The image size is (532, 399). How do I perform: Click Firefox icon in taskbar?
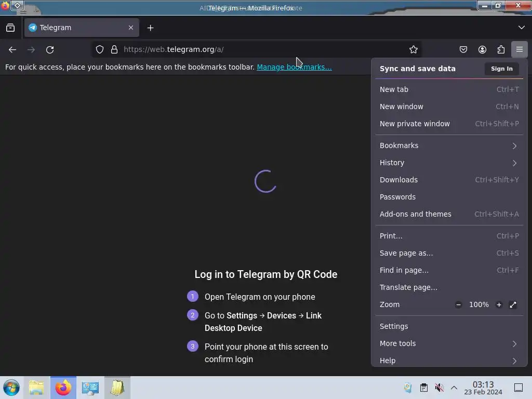pos(63,388)
